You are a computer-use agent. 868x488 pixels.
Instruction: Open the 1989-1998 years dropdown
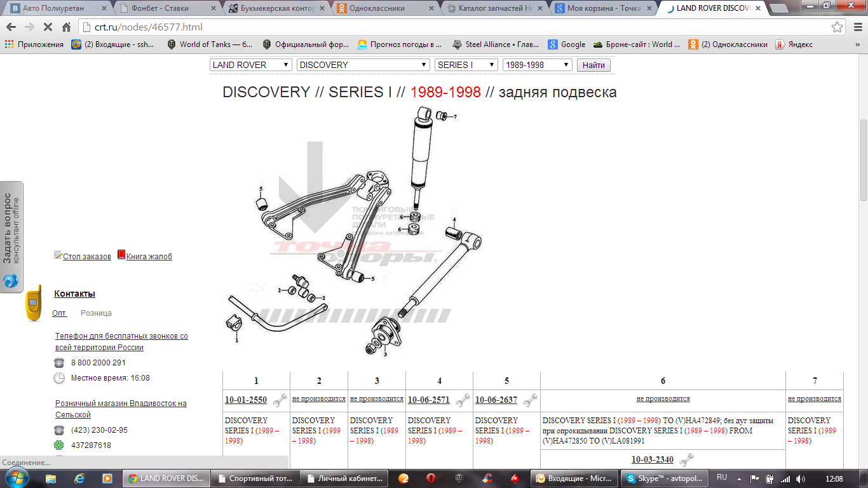pos(538,65)
